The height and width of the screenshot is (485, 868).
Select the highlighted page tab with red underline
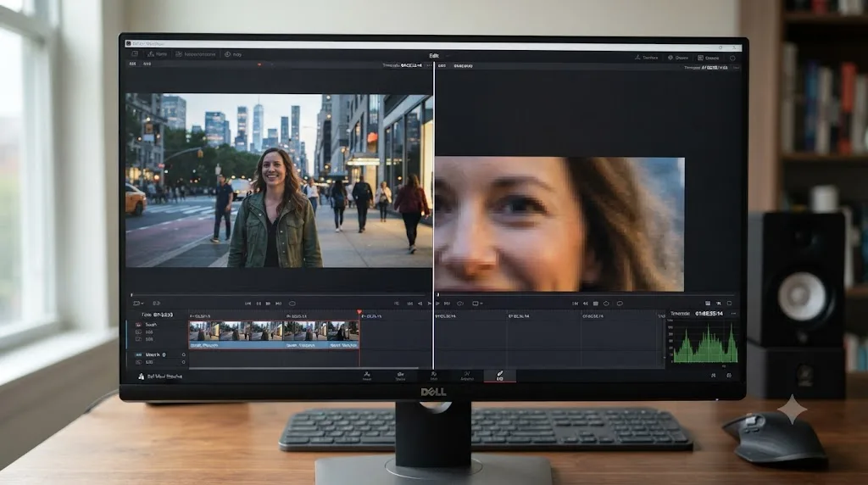tap(499, 376)
